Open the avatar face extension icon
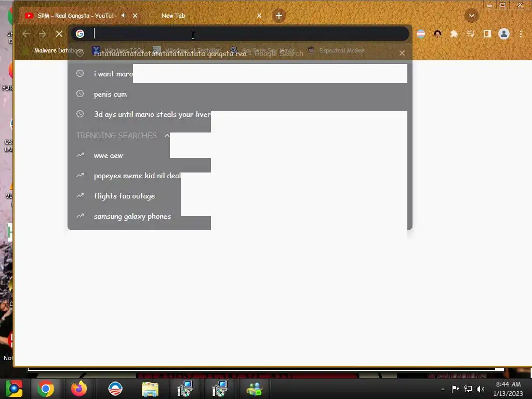The height and width of the screenshot is (399, 532). click(x=437, y=34)
